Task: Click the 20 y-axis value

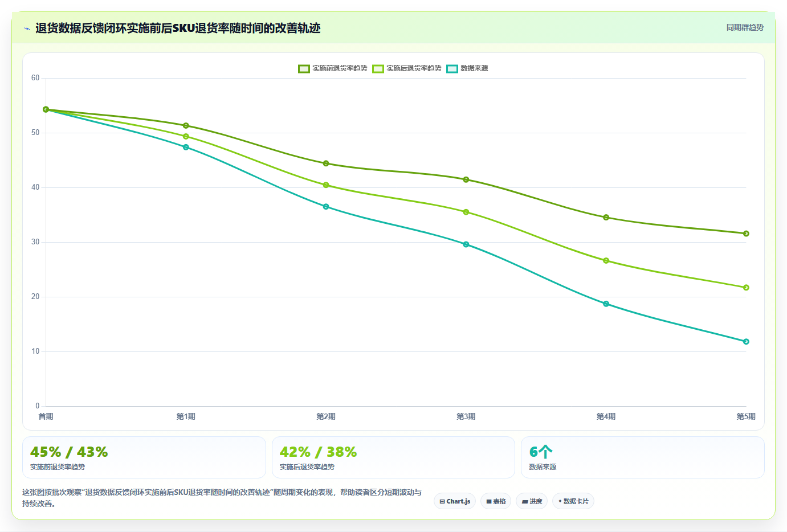Action: tap(35, 297)
